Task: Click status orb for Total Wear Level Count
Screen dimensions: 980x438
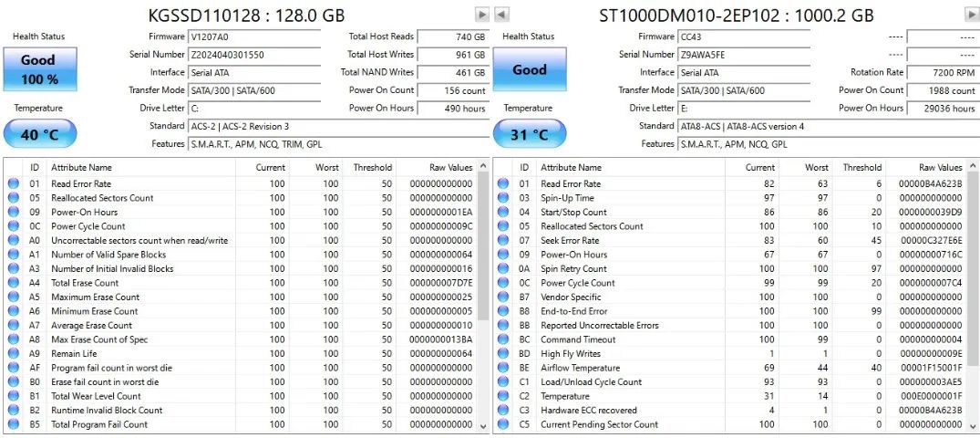Action: pyautogui.click(x=13, y=396)
